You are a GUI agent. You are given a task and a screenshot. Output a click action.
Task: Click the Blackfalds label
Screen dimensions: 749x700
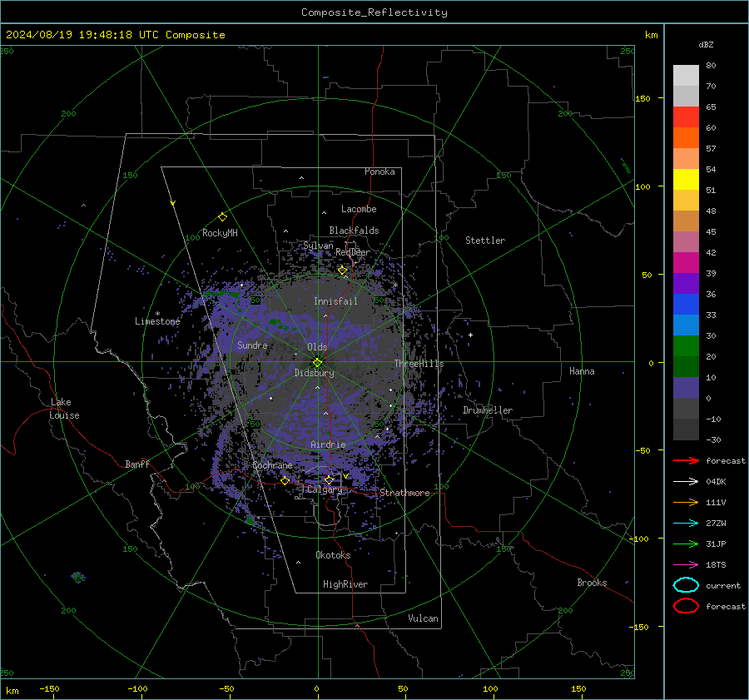354,231
